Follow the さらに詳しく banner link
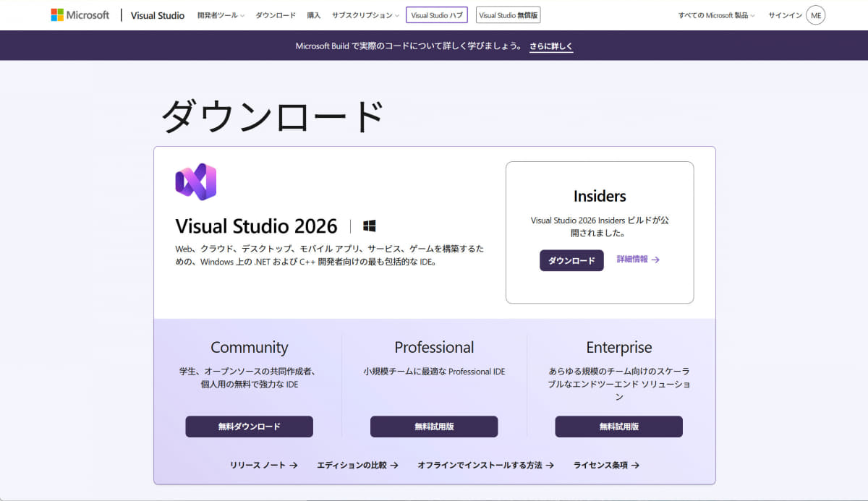This screenshot has width=868, height=501. pos(551,46)
